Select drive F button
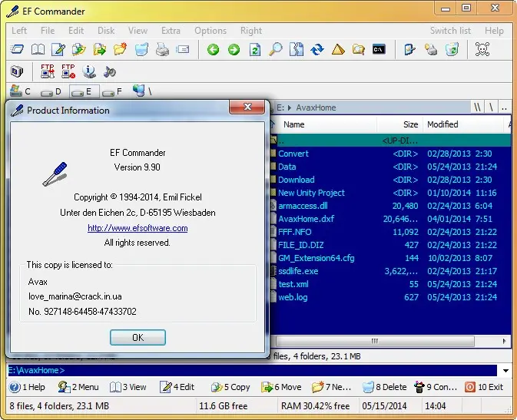The width and height of the screenshot is (517, 420). [x=112, y=91]
